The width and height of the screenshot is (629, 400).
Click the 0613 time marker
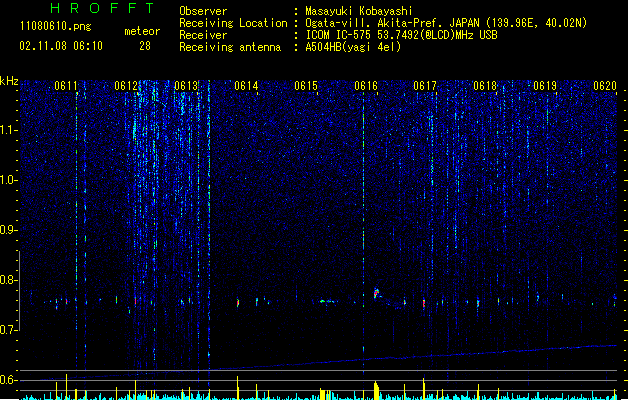coord(186,86)
